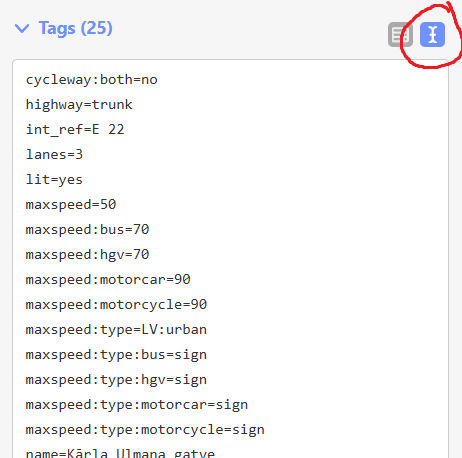Place cursor on maxspeed:type:motorcar=sign line
The image size is (462, 458).
137,405
